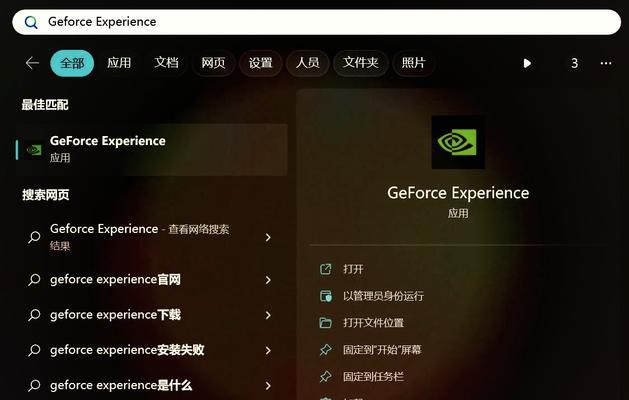Go back with the left arrow icon
This screenshot has width=629, height=400.
tap(32, 63)
